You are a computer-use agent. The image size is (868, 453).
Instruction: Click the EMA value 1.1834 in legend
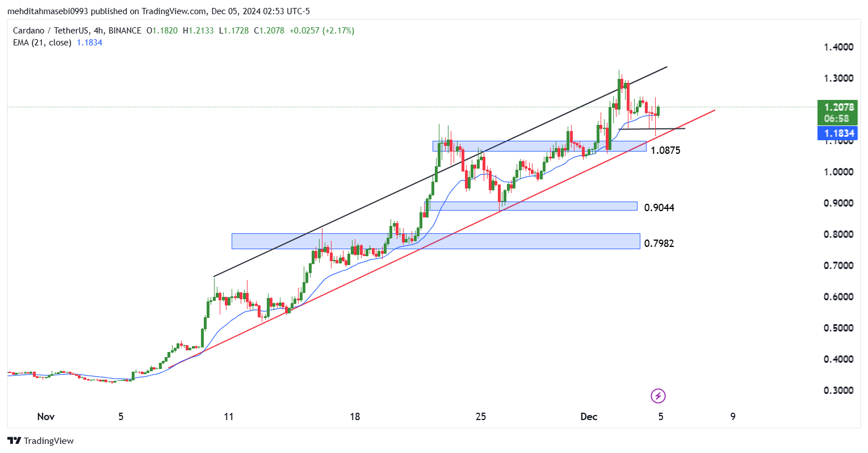(89, 43)
